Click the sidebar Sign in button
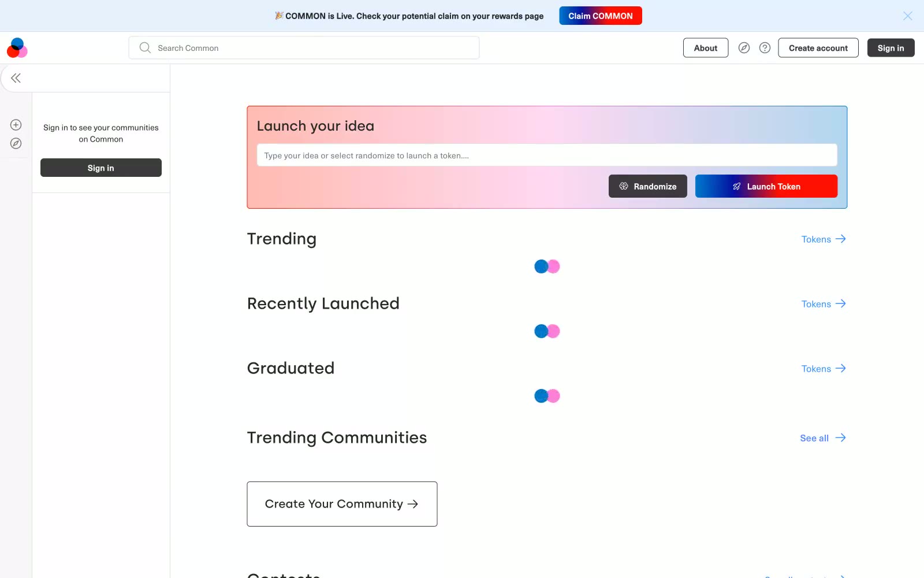924x578 pixels. click(101, 168)
